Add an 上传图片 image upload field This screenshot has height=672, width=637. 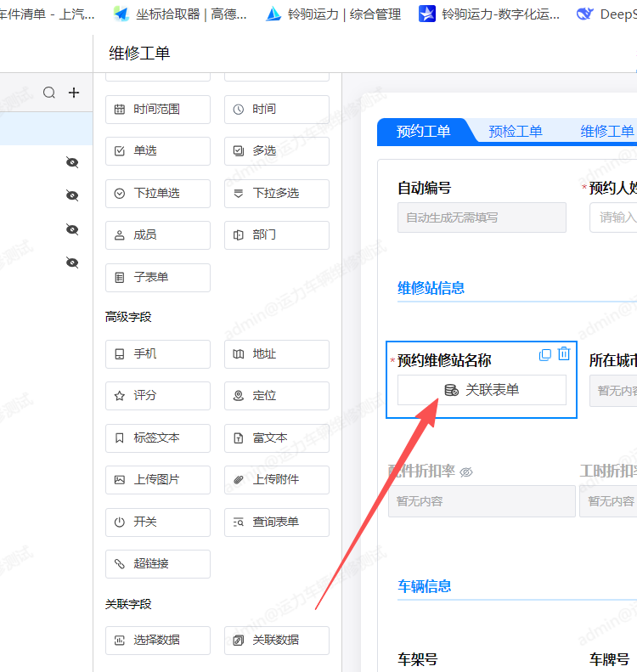tap(157, 480)
